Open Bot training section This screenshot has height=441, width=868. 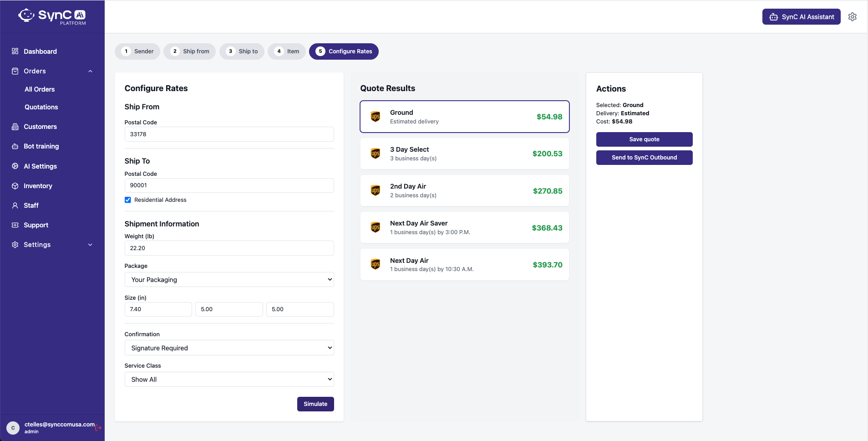[x=41, y=146]
